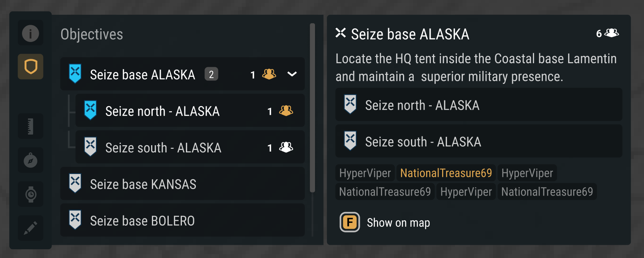Click the orange highlighted NationalTreasure69 player tag

446,173
